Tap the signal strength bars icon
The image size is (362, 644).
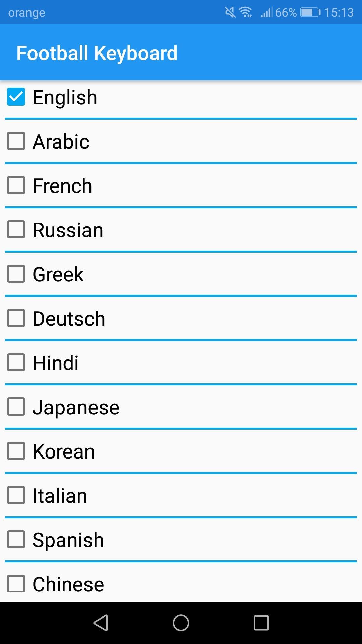pyautogui.click(x=267, y=12)
